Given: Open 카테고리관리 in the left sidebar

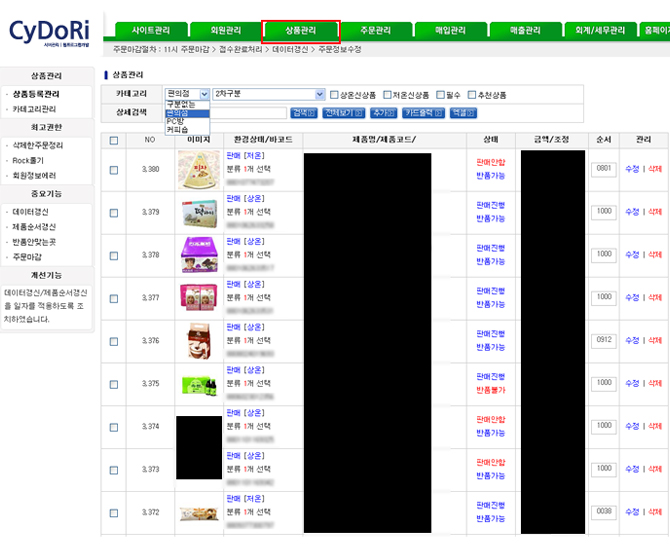Looking at the screenshot, I should [36, 109].
